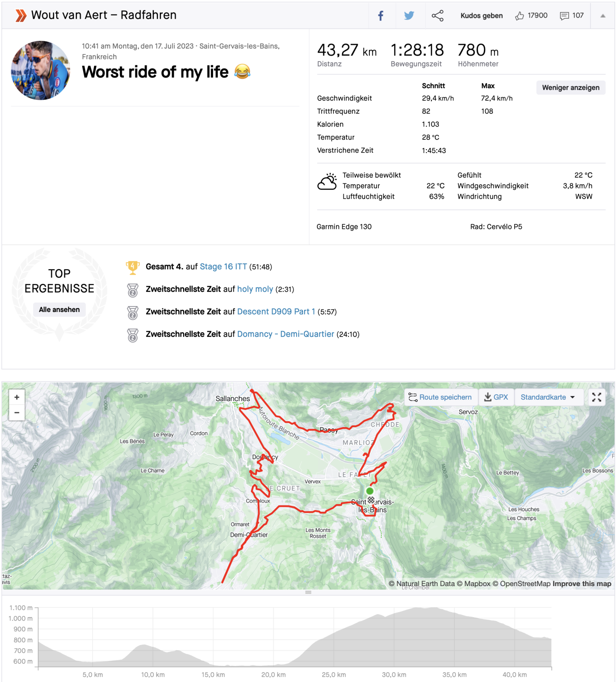Screen dimensions: 616x682
Task: Click the Strava chevron logo
Action: click(20, 15)
